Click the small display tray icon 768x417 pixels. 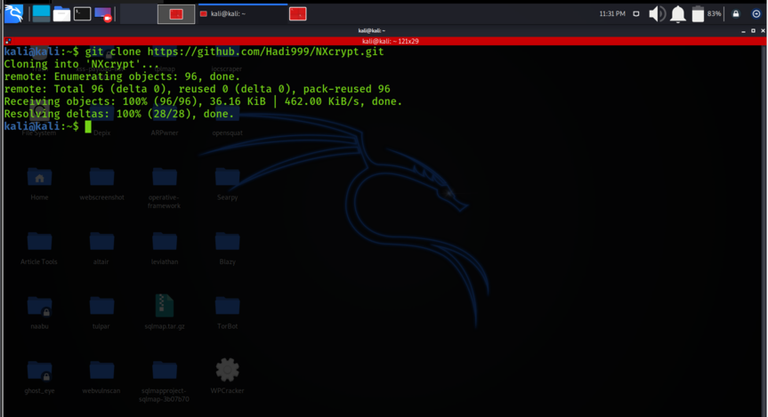(x=636, y=14)
